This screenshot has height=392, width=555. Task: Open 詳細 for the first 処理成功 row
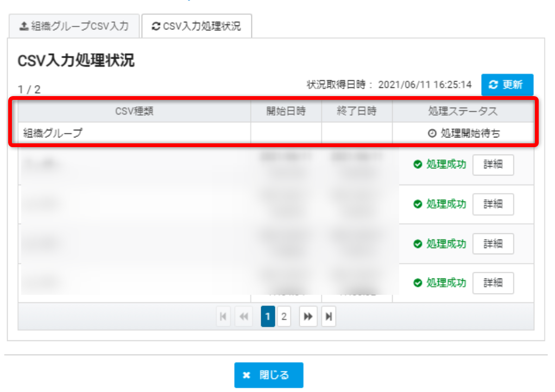click(493, 165)
